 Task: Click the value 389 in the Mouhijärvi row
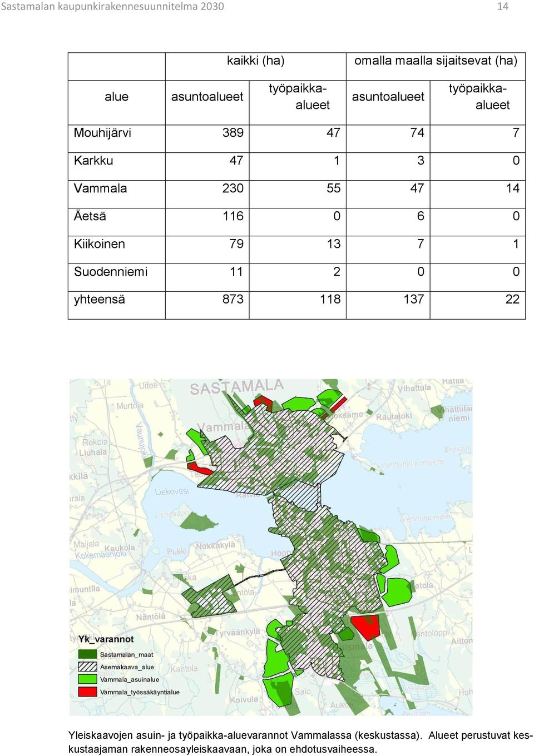coord(233,133)
